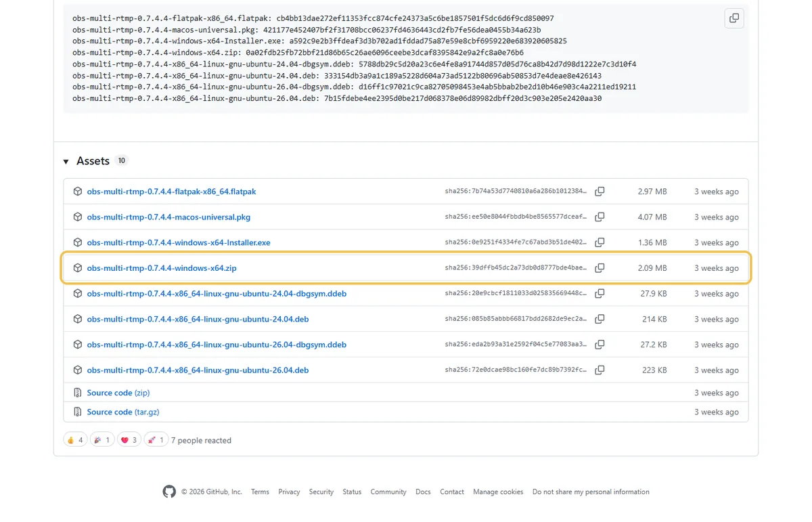Download the ubuntu-26.04-dbgsym.ddeb package

(217, 345)
